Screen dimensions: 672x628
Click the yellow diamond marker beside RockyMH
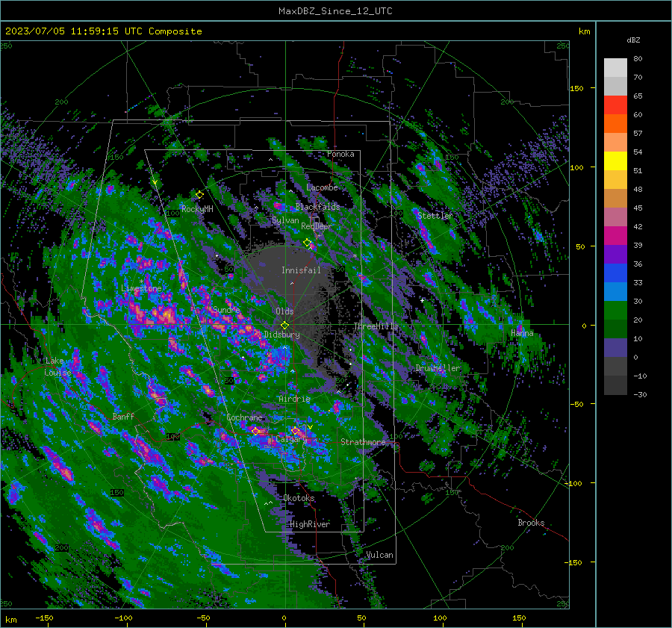pos(199,195)
